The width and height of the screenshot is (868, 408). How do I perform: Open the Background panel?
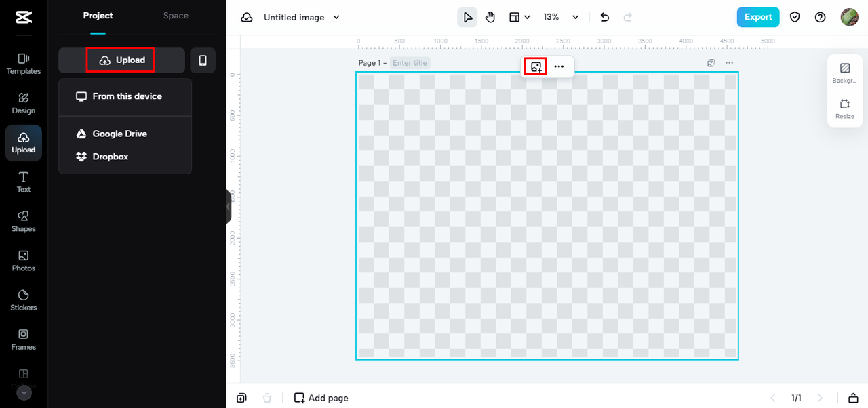845,73
